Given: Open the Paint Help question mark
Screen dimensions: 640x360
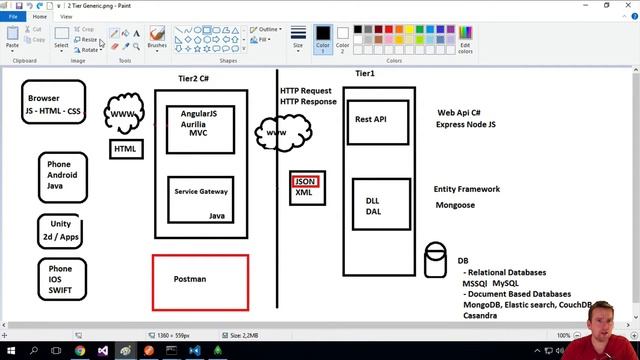Looking at the screenshot, I should pyautogui.click(x=635, y=17).
